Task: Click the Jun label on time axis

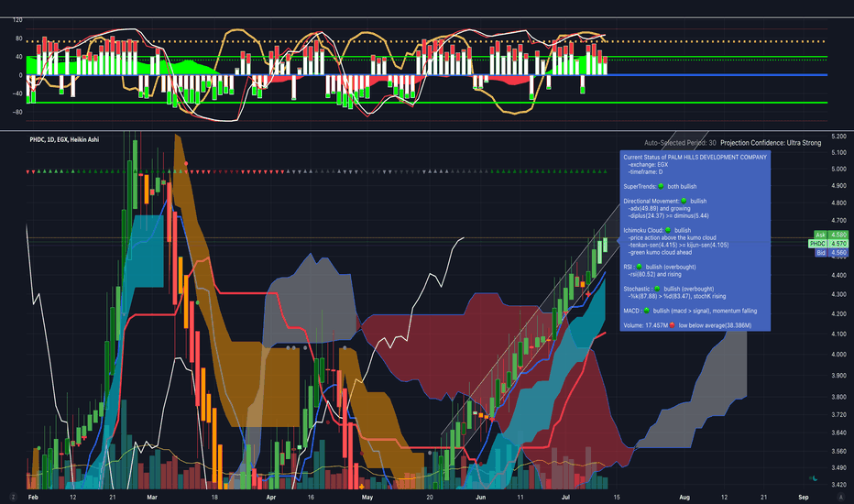Action: click(x=480, y=497)
